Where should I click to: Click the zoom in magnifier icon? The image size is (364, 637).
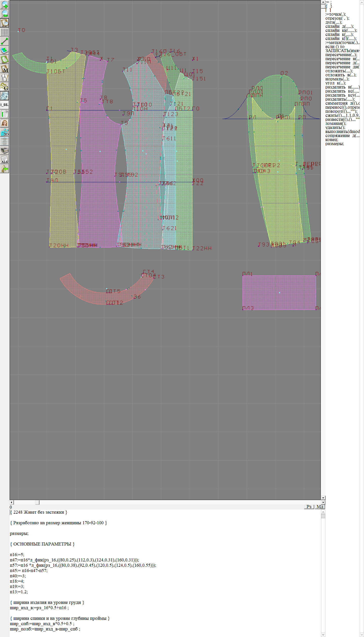[5, 5]
